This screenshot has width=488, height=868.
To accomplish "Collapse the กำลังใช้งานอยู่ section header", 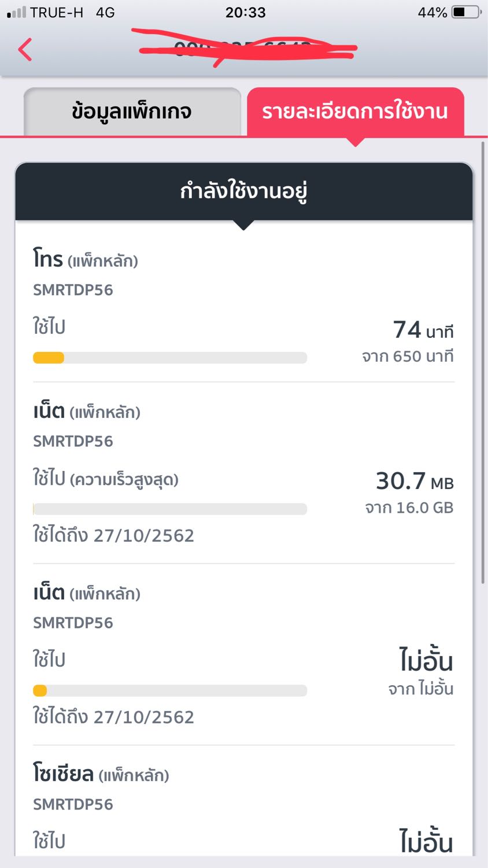I will pos(243,191).
